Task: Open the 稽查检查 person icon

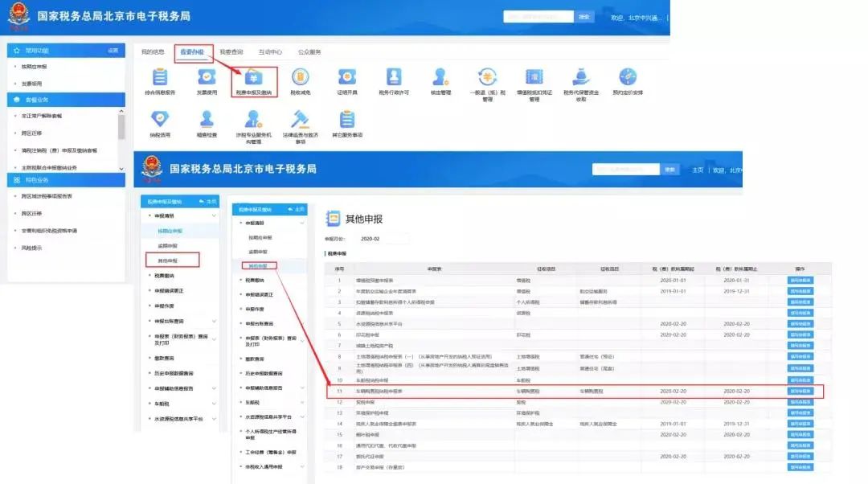Action: [x=207, y=119]
